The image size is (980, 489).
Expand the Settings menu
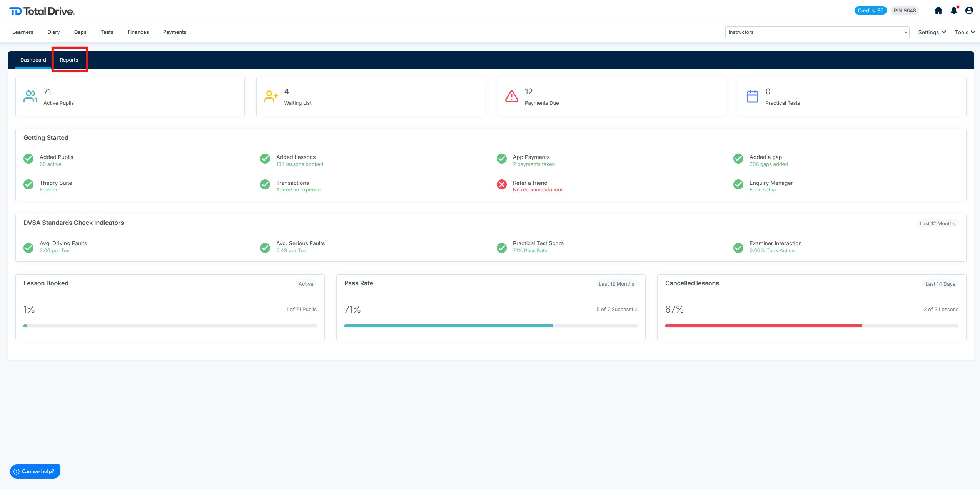coord(932,32)
